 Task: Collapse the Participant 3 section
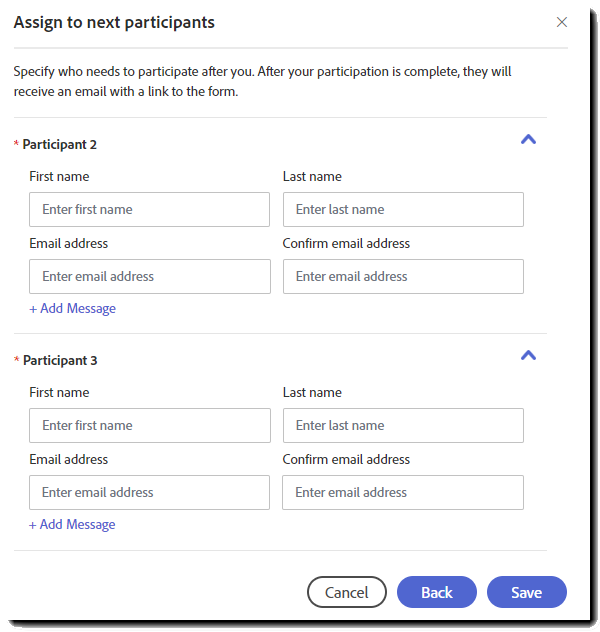click(529, 356)
